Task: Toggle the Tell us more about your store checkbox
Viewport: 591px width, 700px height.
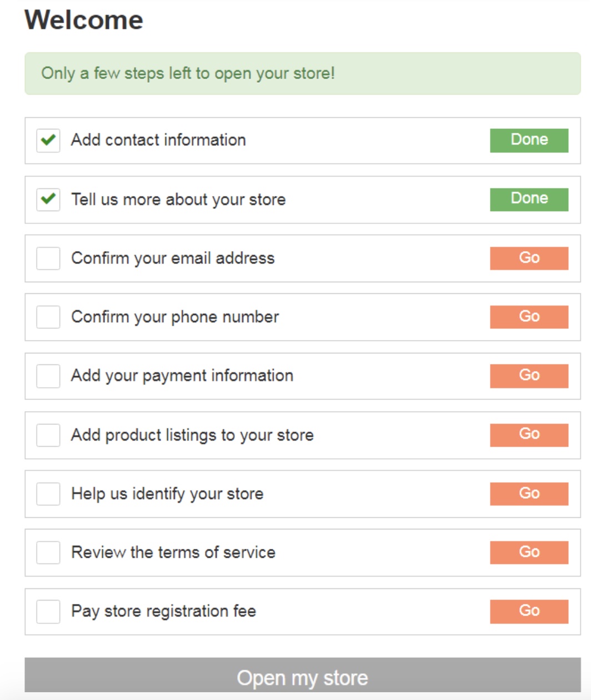Action: [48, 199]
